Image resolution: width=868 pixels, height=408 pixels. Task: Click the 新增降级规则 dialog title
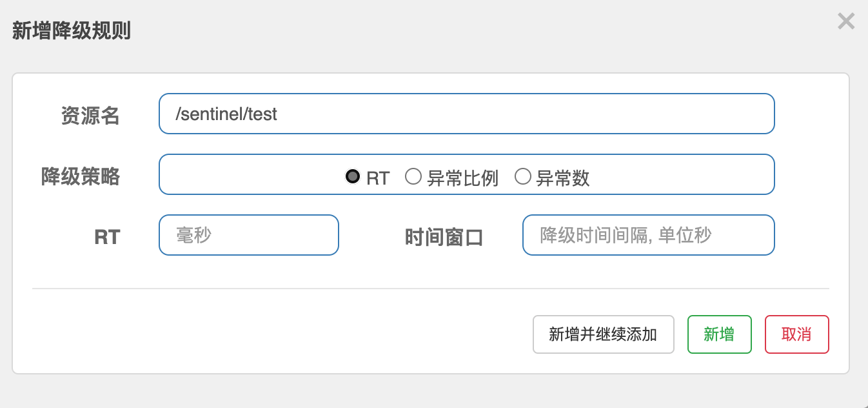(x=72, y=30)
